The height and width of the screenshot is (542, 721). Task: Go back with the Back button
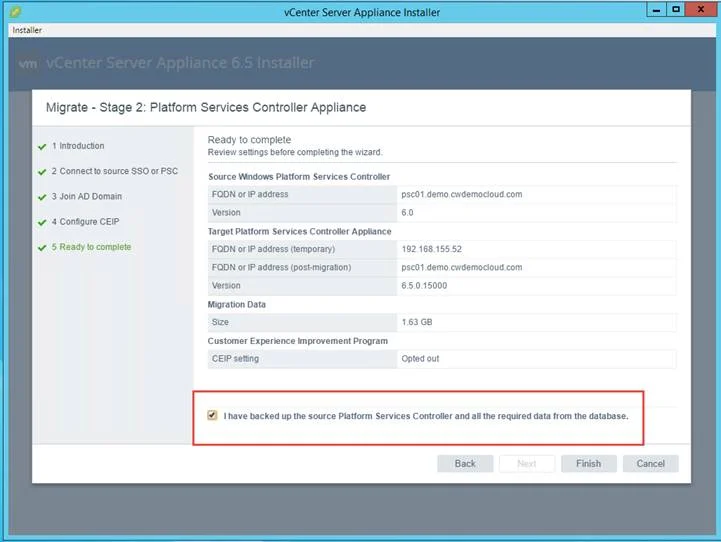coord(465,463)
